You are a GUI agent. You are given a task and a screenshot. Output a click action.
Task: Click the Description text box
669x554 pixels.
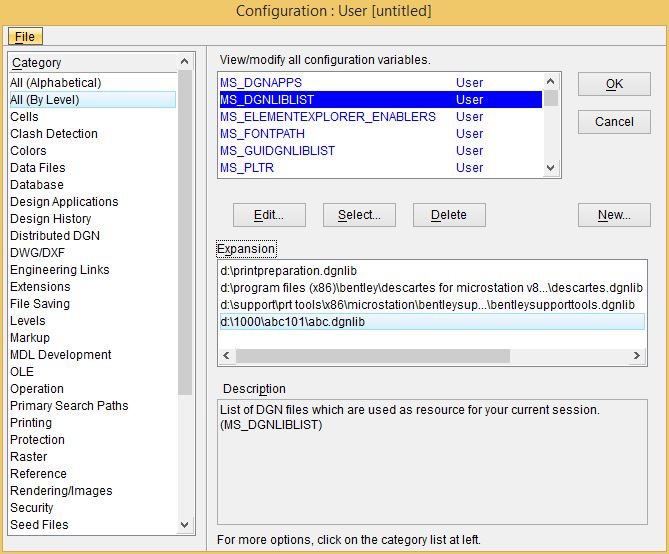pyautogui.click(x=432, y=462)
